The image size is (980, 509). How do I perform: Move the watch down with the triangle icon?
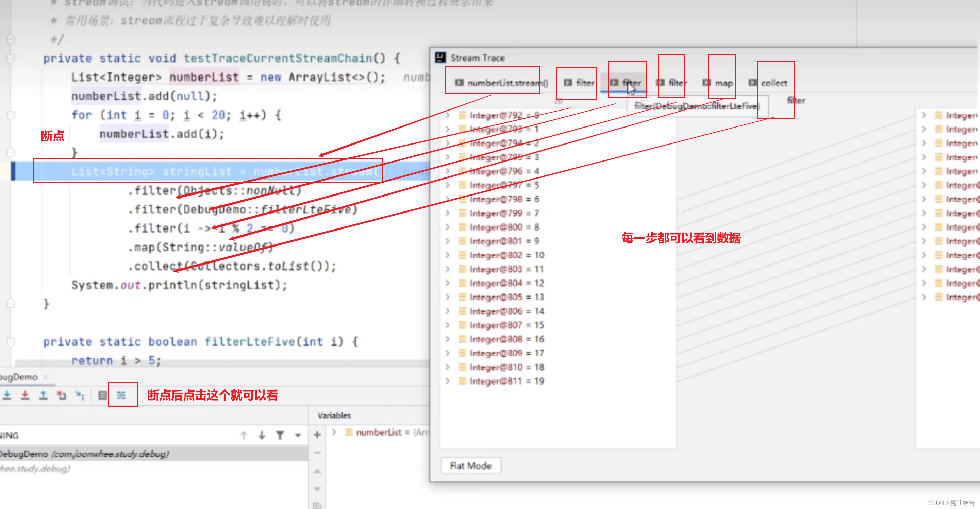[317, 489]
